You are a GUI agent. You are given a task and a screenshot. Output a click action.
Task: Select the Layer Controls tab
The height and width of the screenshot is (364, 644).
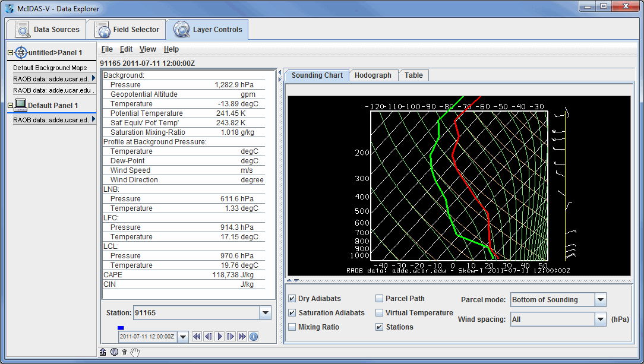(207, 30)
